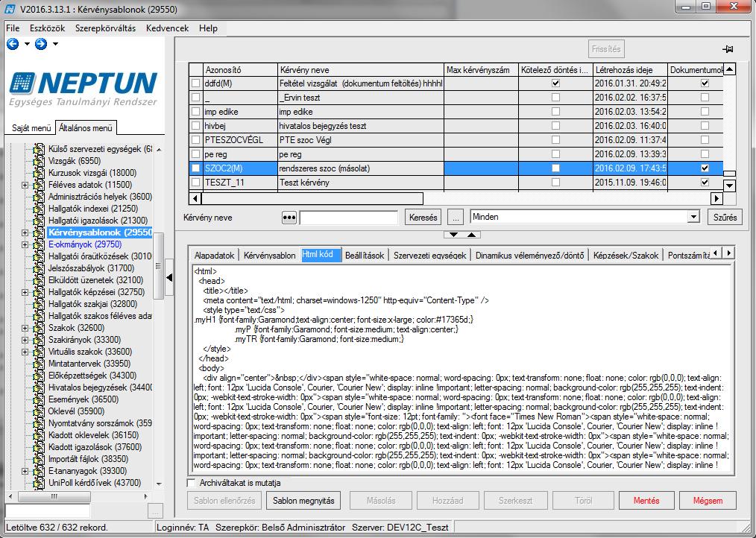Click the table horizontal scrollbar thumb

312,198
